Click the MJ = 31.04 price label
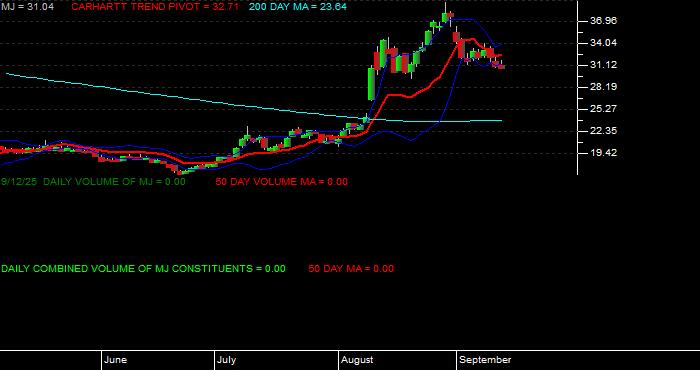The width and height of the screenshot is (700, 370). [x=27, y=7]
